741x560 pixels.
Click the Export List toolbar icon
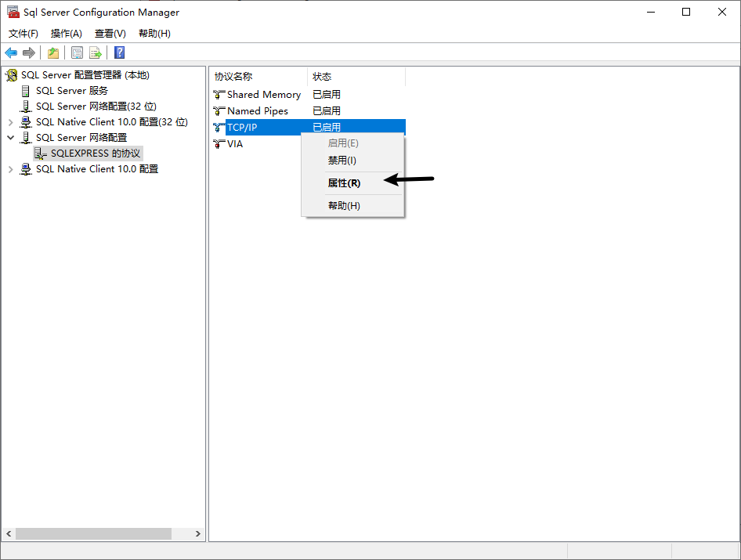95,52
